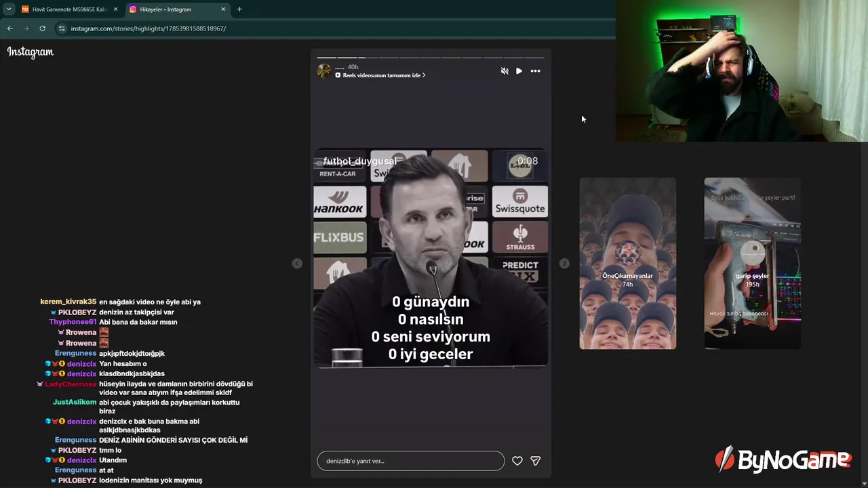
Task: Select the instagram.com stories URL in address bar
Action: click(x=148, y=28)
